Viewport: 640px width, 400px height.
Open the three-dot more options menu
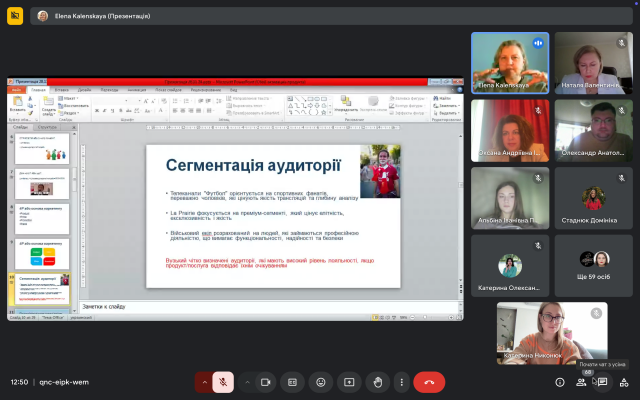click(x=402, y=382)
